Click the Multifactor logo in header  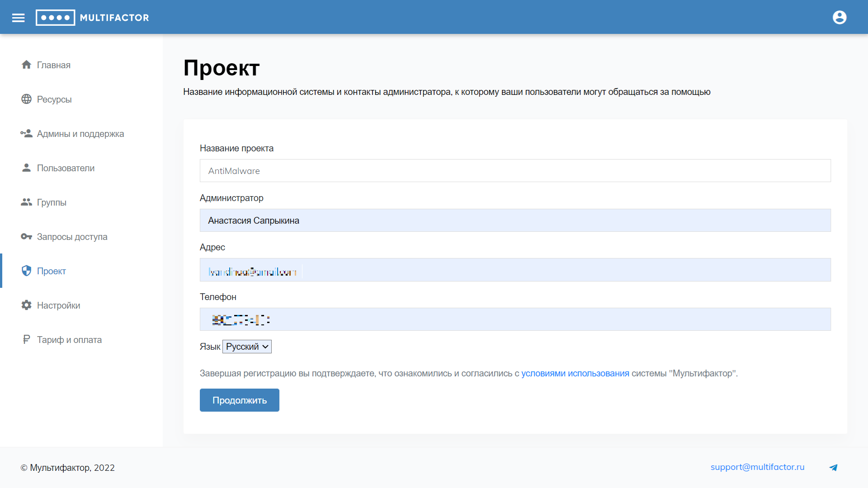[92, 18]
